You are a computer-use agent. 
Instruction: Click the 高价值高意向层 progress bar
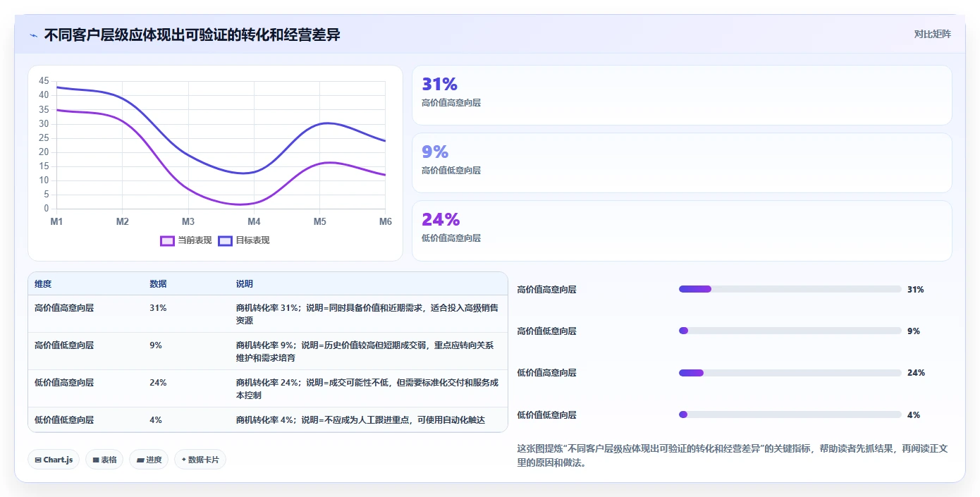(x=790, y=289)
